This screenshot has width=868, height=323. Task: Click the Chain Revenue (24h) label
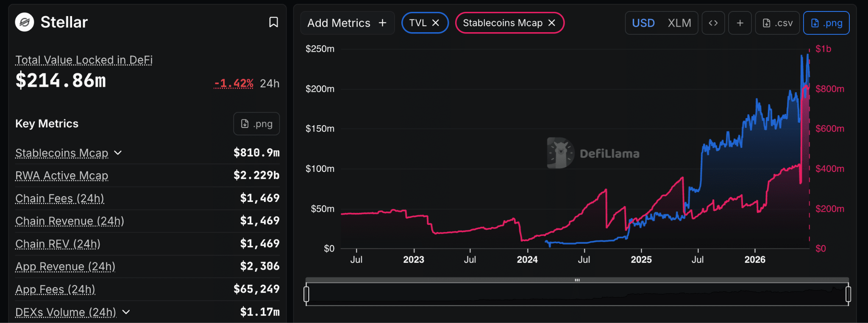coord(70,221)
